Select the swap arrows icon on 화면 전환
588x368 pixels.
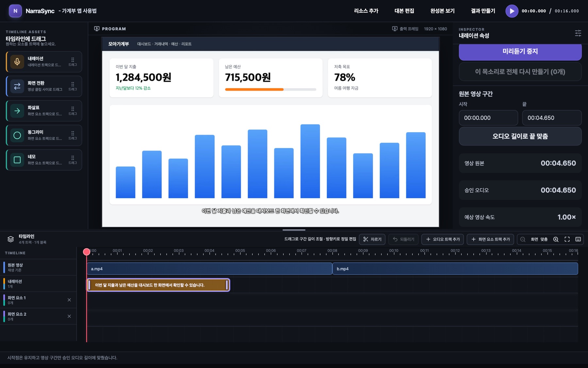(x=17, y=86)
